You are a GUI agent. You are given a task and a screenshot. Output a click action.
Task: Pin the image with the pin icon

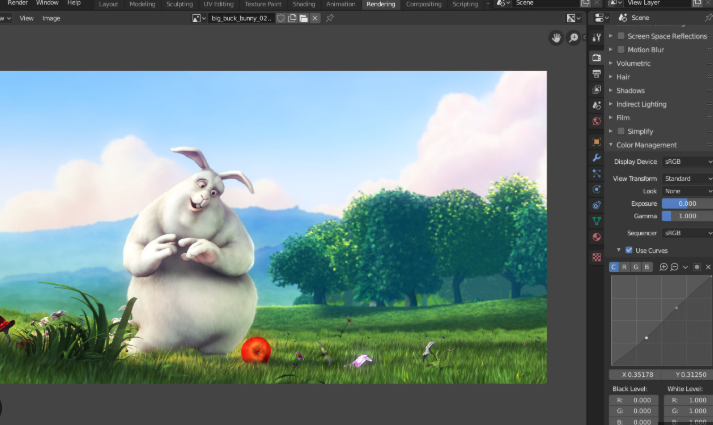pos(330,18)
